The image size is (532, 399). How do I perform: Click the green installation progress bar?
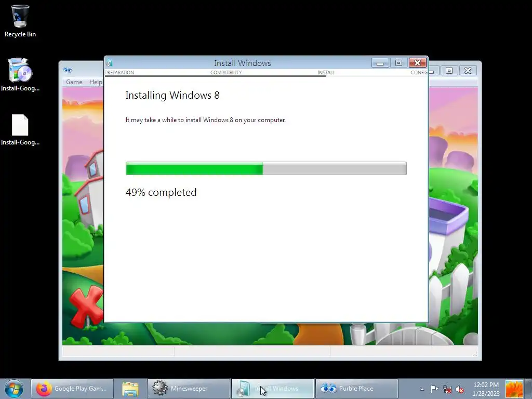[x=266, y=168]
